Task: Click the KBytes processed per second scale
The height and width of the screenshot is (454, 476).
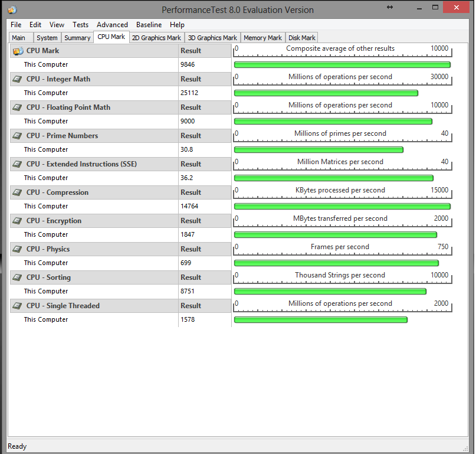Action: [x=343, y=192]
